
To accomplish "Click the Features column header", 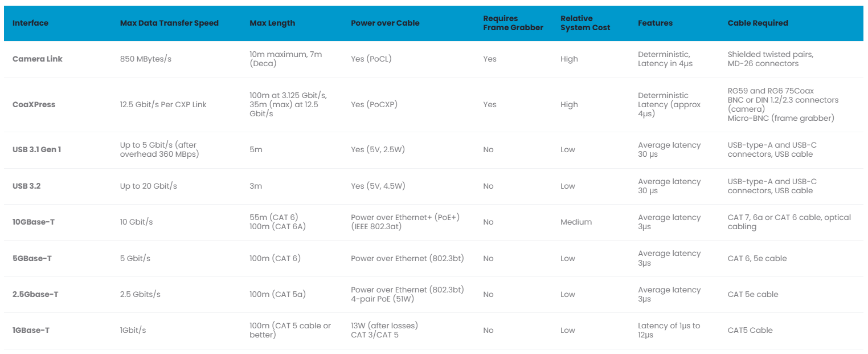I will coord(655,23).
